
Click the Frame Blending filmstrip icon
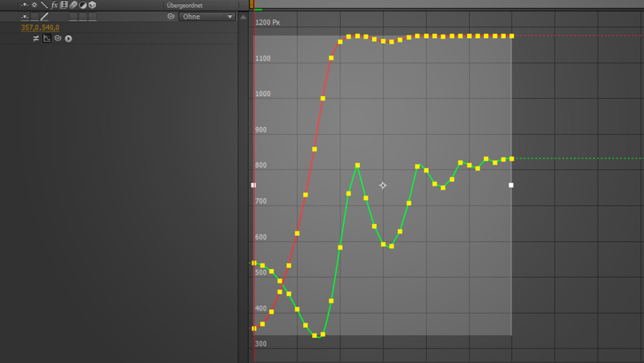64,5
